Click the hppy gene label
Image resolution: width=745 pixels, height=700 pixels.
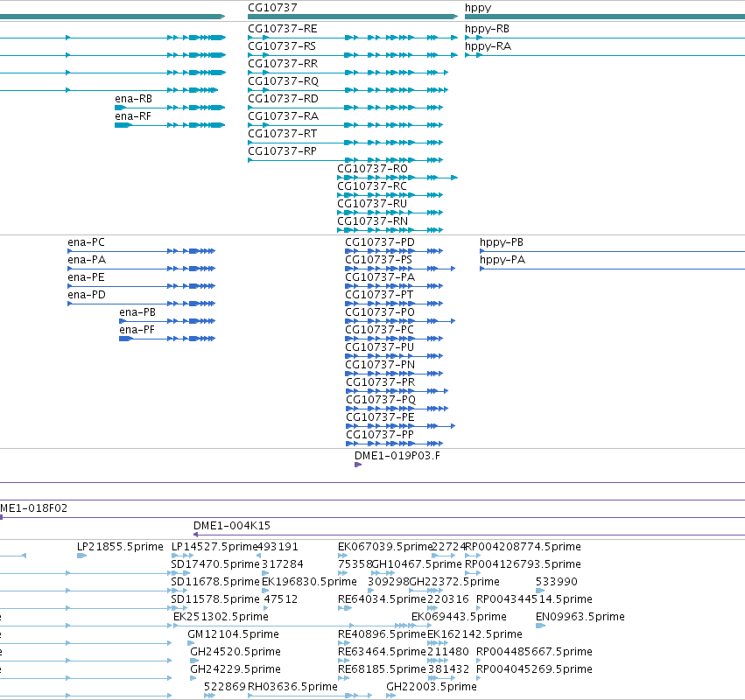coord(478,8)
